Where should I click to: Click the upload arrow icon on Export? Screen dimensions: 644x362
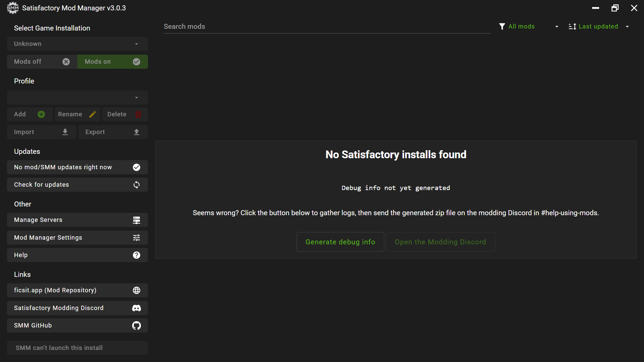pyautogui.click(x=137, y=132)
